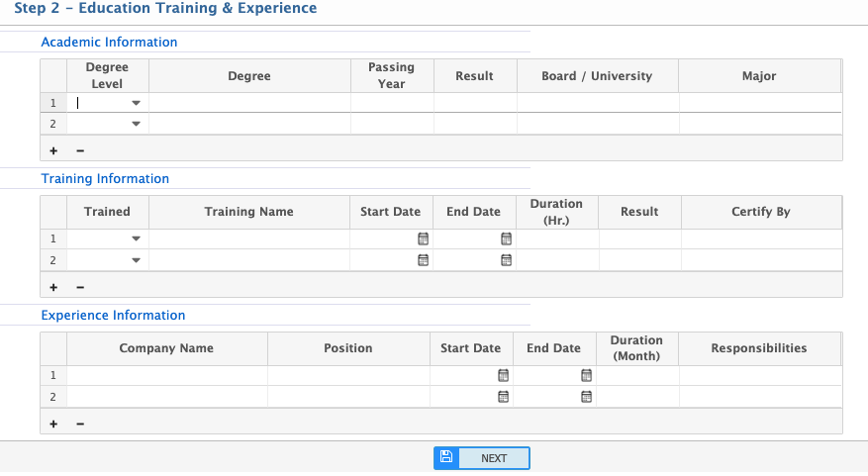Open End Date calendar in Experience row 2

(586, 397)
